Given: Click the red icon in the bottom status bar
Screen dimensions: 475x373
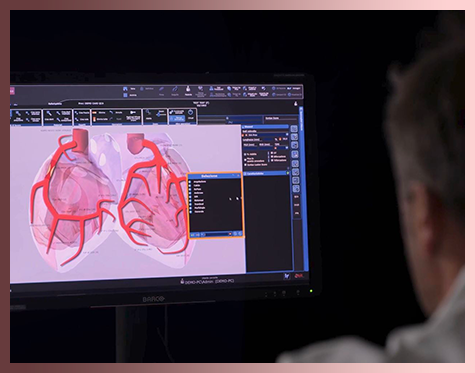Looking at the screenshot, I should coord(298,276).
